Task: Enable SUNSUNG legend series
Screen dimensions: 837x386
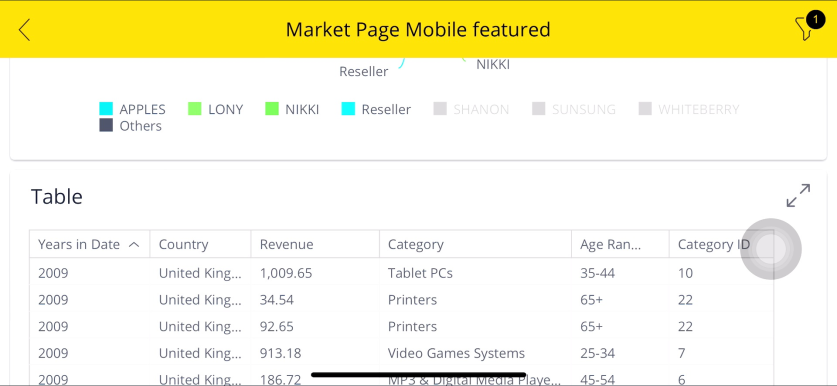Action: (x=574, y=109)
